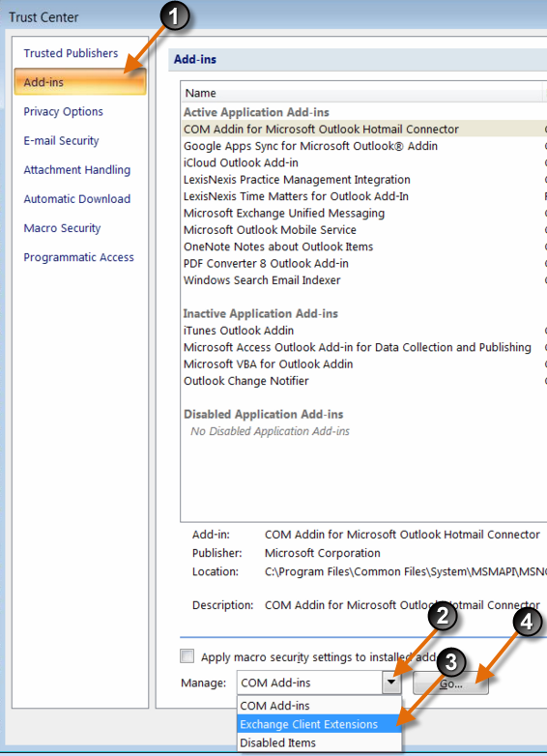Viewport: 547px width, 756px height.
Task: Switch to Automatic Download section
Action: pos(77,199)
